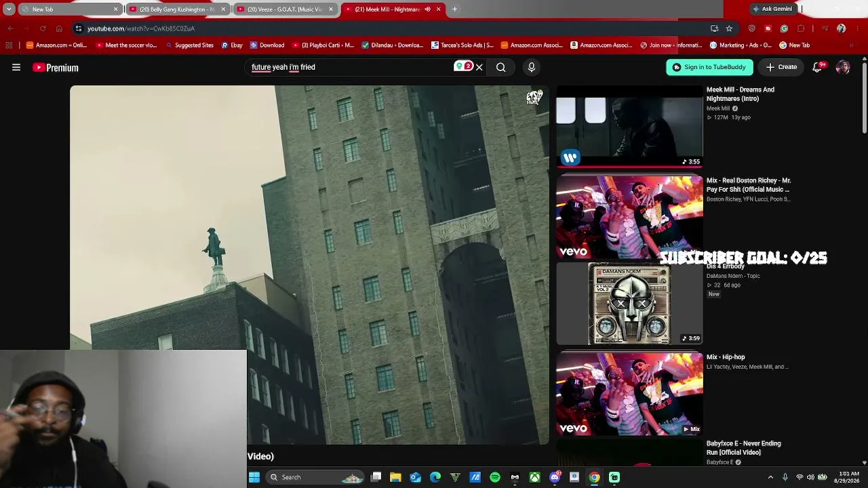Reload the current page
Image resolution: width=868 pixels, height=488 pixels.
(43, 28)
